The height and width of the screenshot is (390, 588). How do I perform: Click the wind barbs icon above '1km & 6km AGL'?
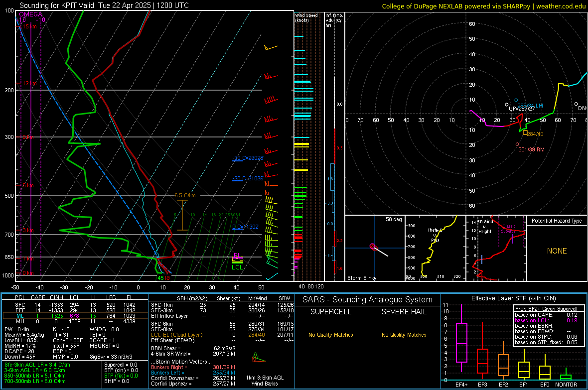258,357
